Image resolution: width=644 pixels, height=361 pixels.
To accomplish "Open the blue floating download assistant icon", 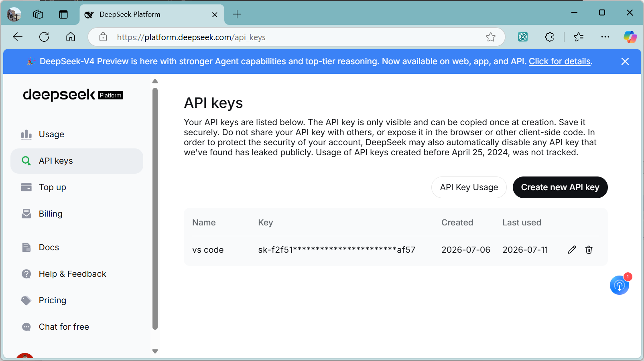I will click(x=620, y=285).
